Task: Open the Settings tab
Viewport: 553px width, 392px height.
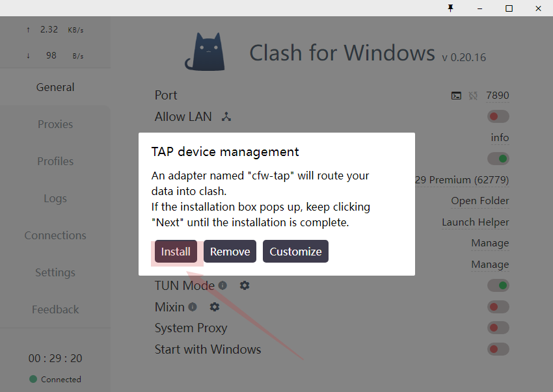Action: [55, 272]
